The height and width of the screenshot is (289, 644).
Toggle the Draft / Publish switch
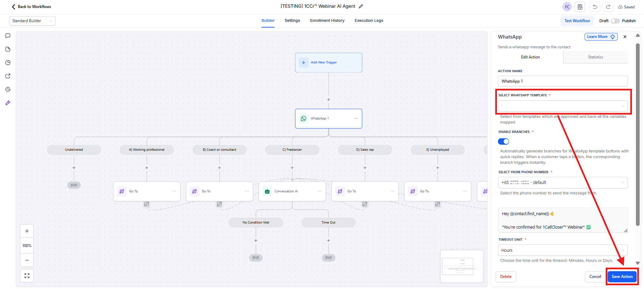(615, 21)
